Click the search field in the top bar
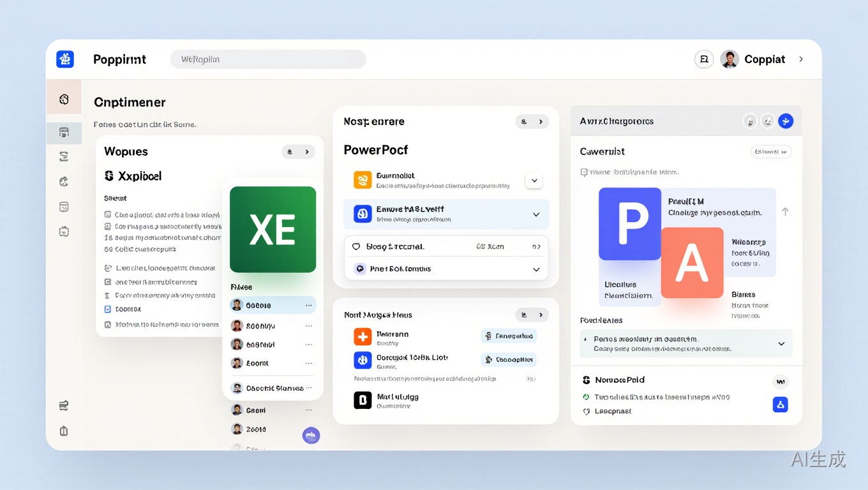This screenshot has height=490, width=868. [x=268, y=59]
